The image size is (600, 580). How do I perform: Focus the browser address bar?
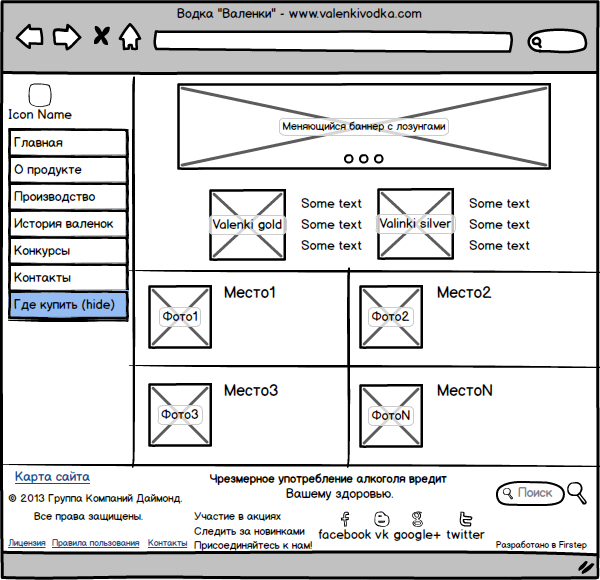tap(333, 41)
